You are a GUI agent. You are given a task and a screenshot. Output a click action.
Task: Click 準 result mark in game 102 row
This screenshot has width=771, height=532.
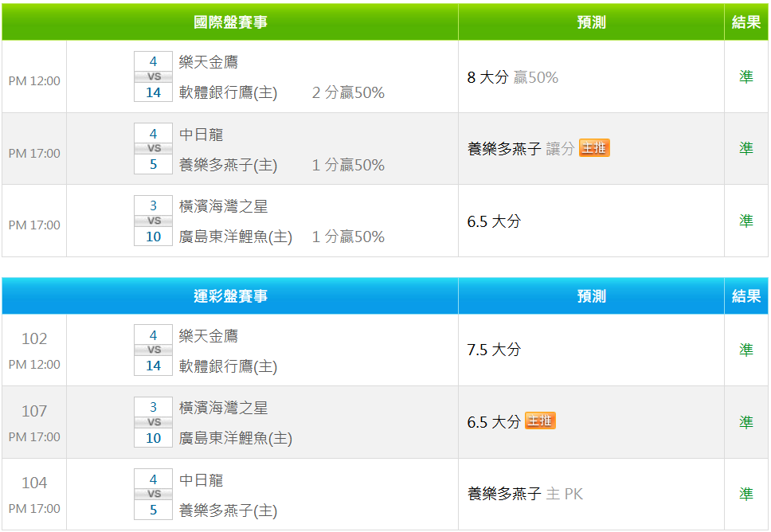(746, 350)
